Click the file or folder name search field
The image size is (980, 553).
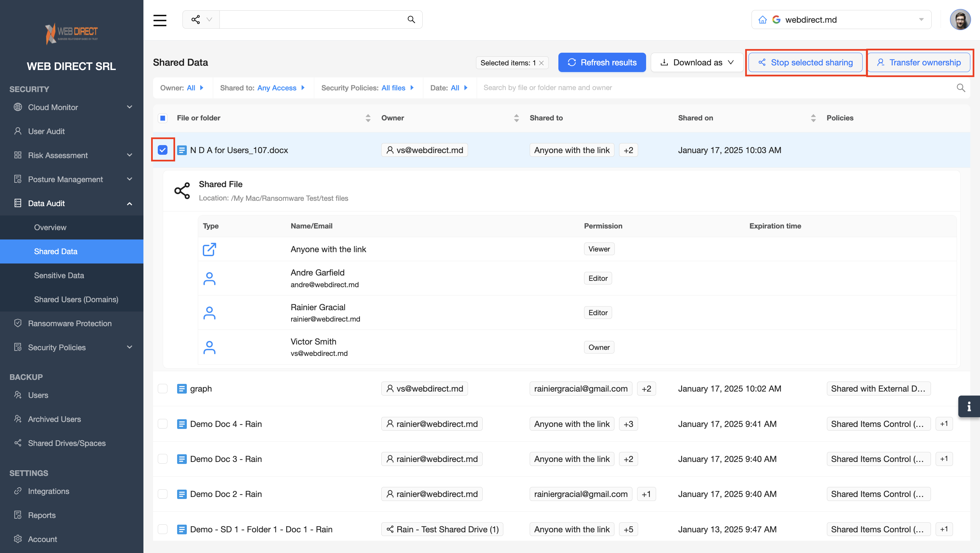715,88
